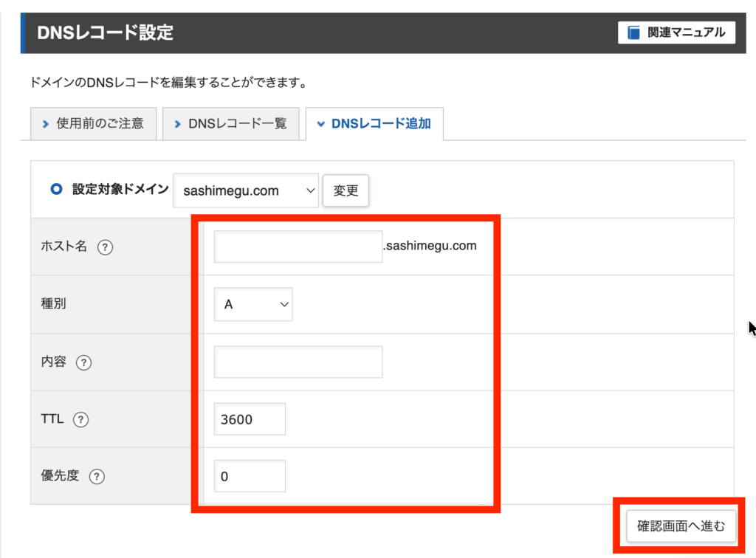The image size is (756, 558).
Task: Focus the ホスト名 text field
Action: click(x=298, y=247)
